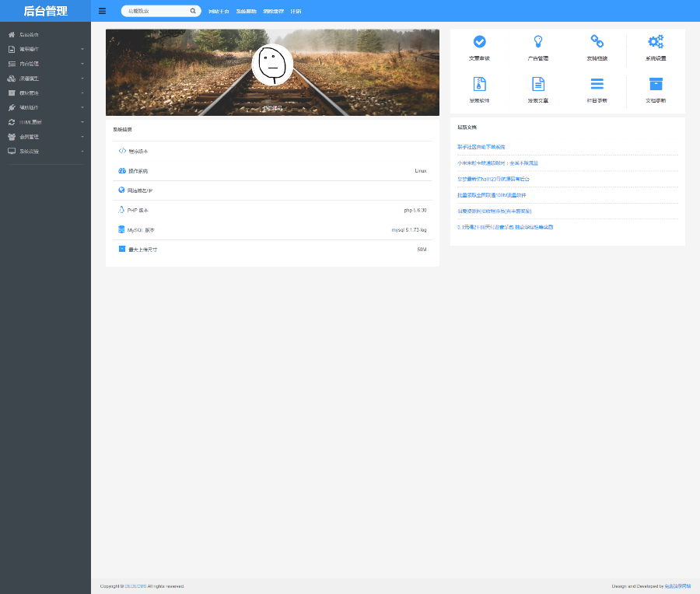Open the article link starting with 0.1元
This screenshot has height=594, width=700.
pyautogui.click(x=506, y=227)
